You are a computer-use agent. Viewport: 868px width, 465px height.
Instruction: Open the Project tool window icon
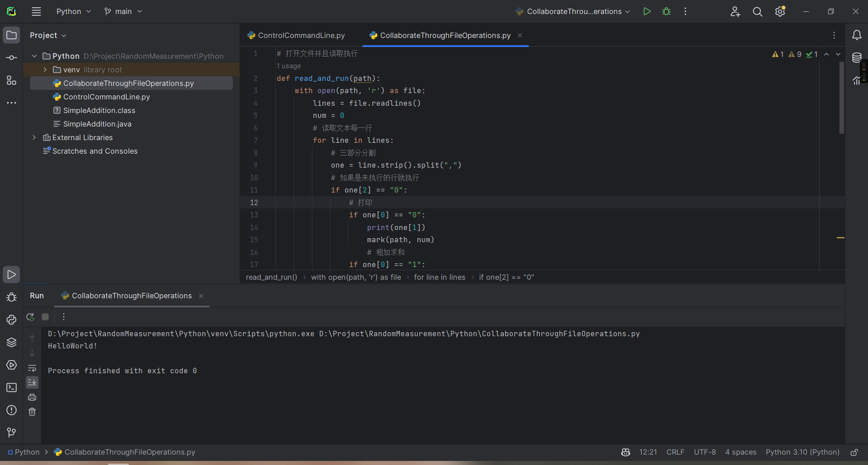click(x=11, y=35)
